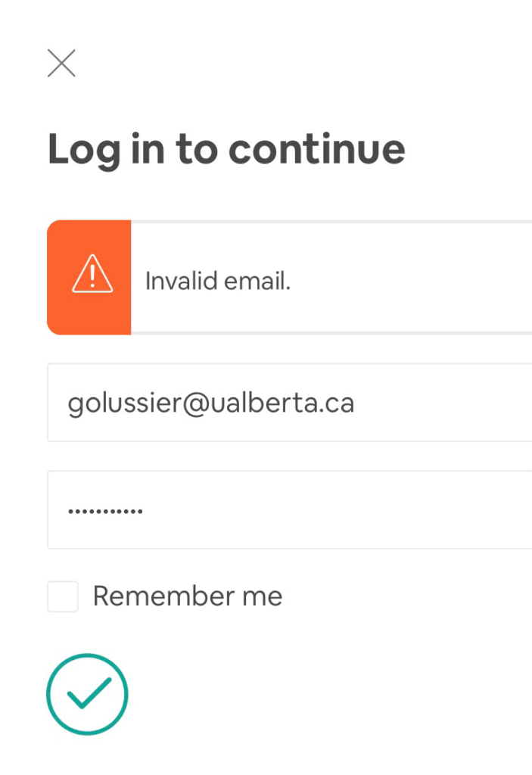Close the login dialog with the X icon
Viewport: 532px width, 775px height.
click(61, 64)
